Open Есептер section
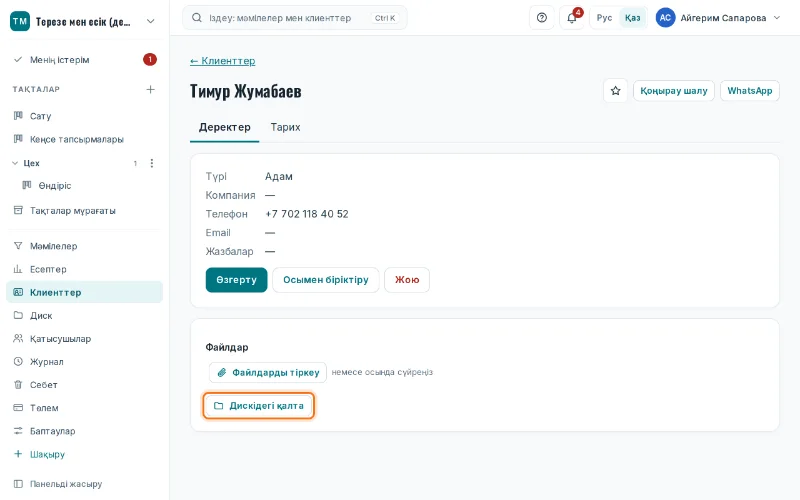 point(84,269)
